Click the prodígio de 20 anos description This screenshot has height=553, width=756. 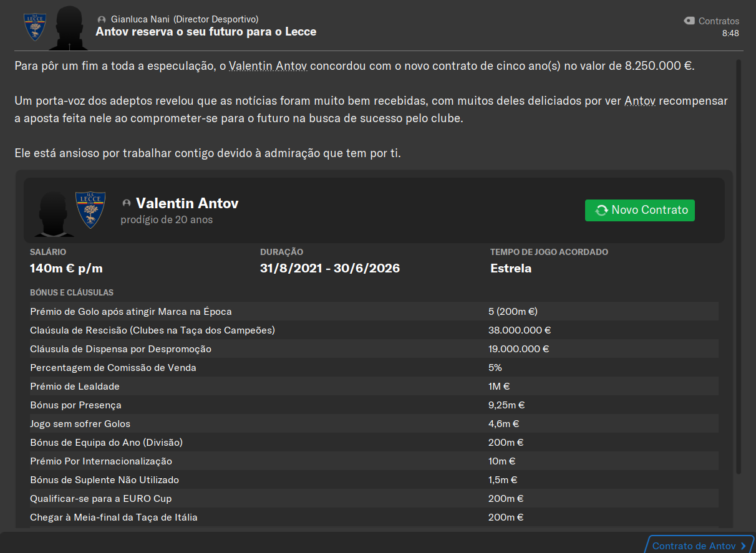[x=167, y=219]
